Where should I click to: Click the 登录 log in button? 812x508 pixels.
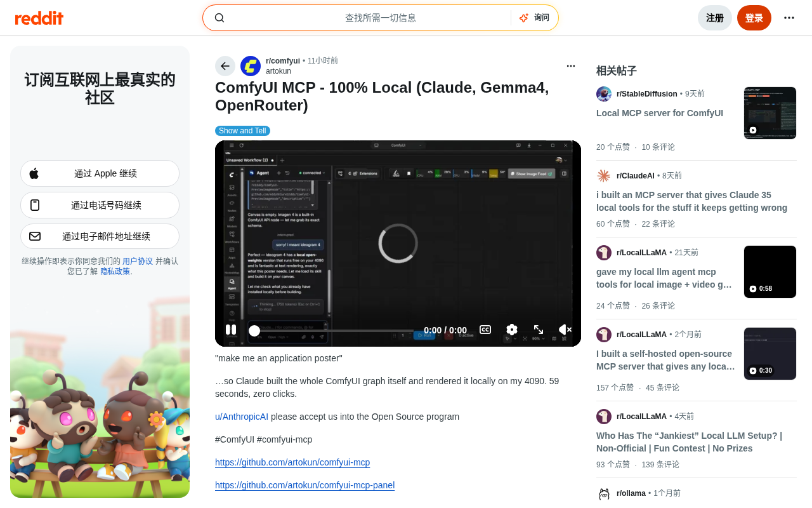point(754,18)
